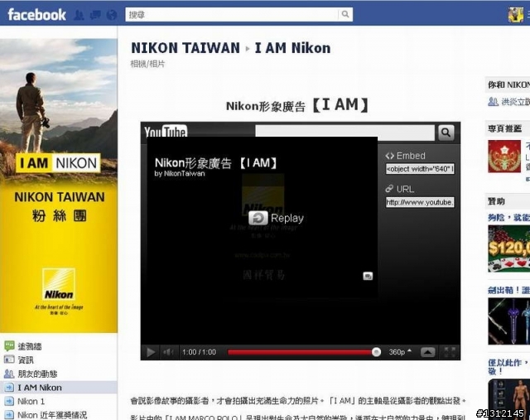Select the video URL field
This screenshot has height=420, width=530.
420,202
